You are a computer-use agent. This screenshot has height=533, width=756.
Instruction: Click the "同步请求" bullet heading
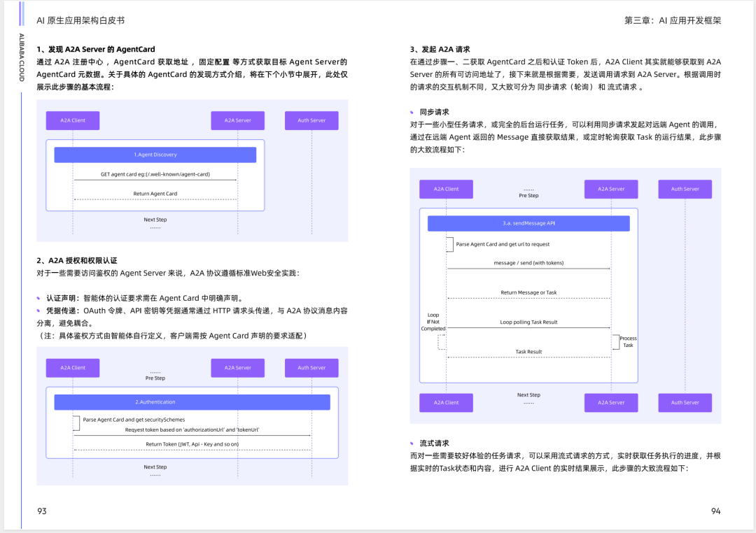click(434, 112)
